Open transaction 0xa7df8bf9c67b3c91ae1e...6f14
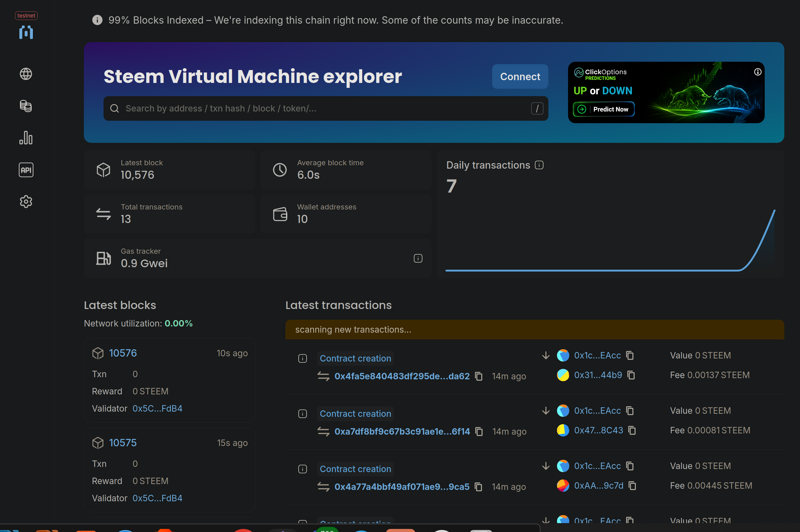This screenshot has height=532, width=800. click(402, 431)
